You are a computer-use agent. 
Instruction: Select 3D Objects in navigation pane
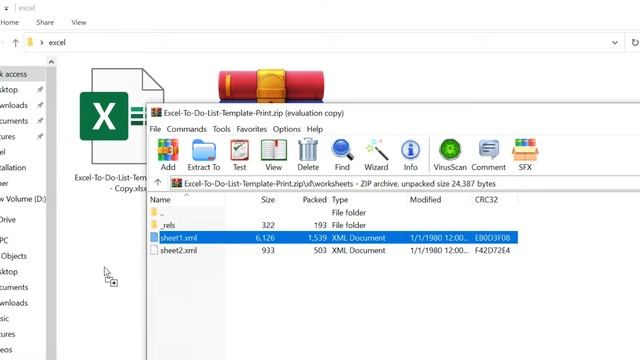pyautogui.click(x=13, y=256)
